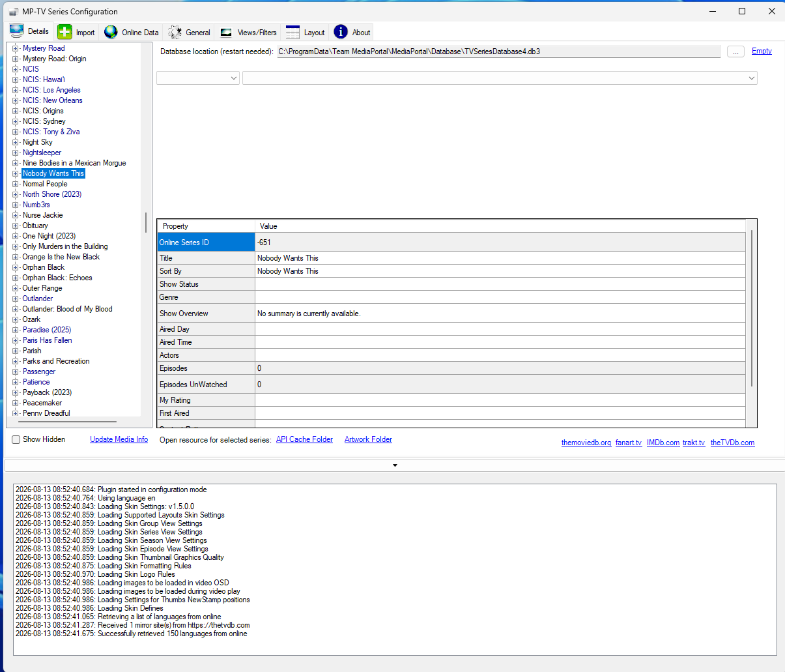
Task: Select North Shore (2023) in the tree
Action: point(52,194)
